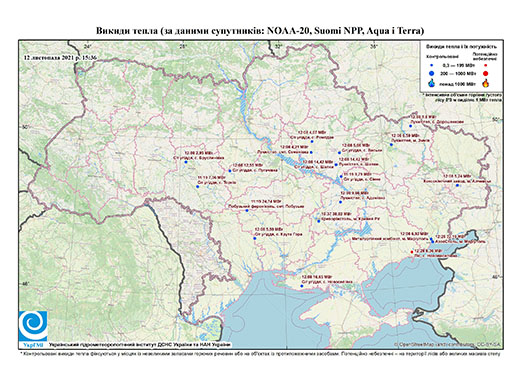Click the small red dot in legend
The width and height of the screenshot is (520, 368).
click(x=485, y=65)
